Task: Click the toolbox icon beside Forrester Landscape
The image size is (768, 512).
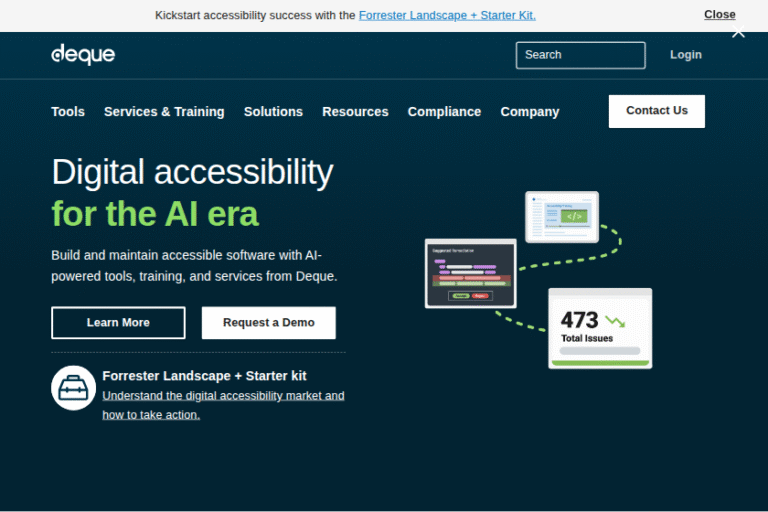Action: [74, 388]
